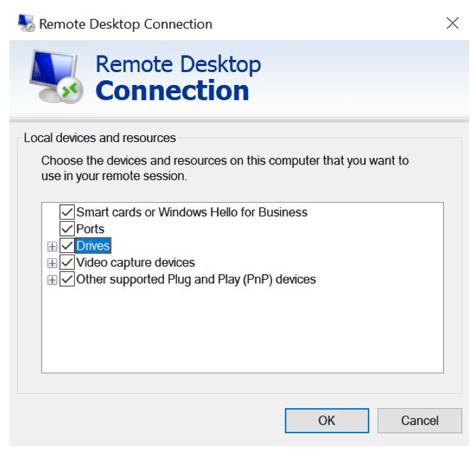Click the highlighted Drives label
The height and width of the screenshot is (455, 476).
pyautogui.click(x=93, y=246)
